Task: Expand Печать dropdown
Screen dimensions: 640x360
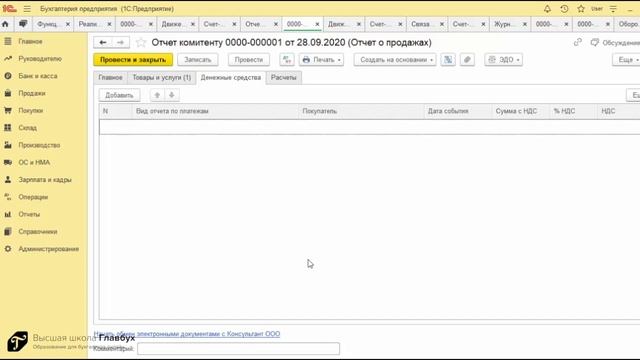Action: coord(322,60)
